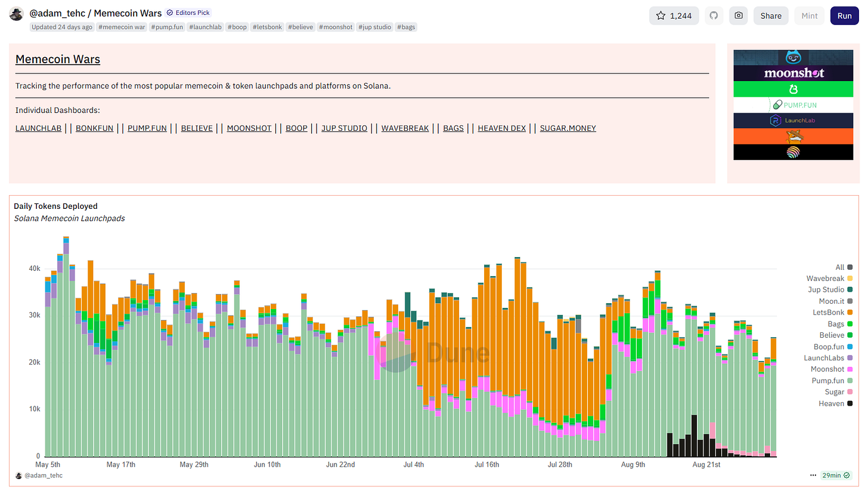Select the #letsbonk tag
Screen dimensions: 868x494
click(x=267, y=27)
